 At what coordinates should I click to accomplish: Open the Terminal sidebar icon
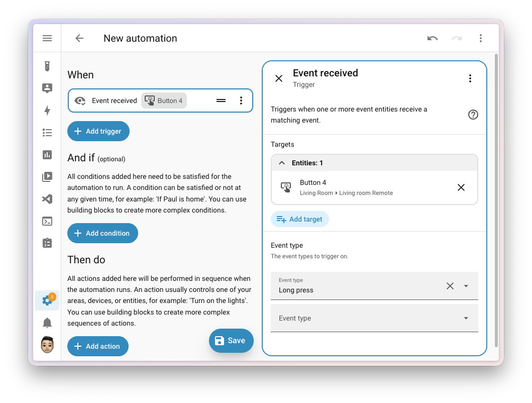click(x=47, y=222)
